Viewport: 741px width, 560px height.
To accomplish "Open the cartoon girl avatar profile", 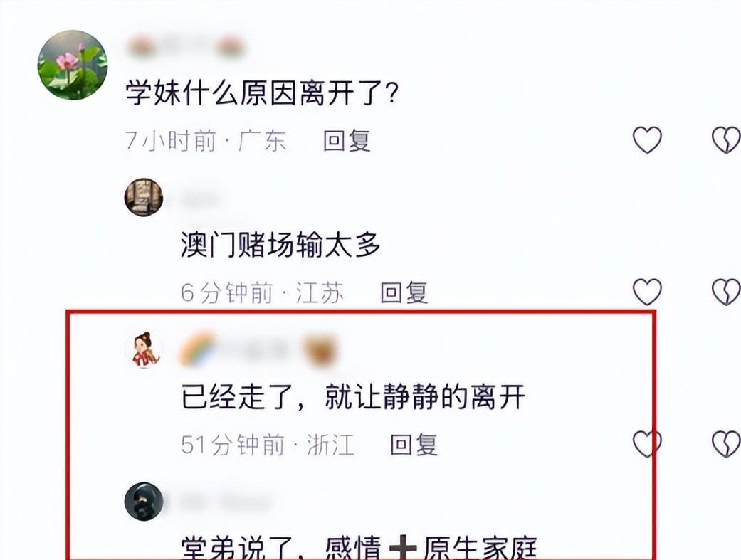I will [x=144, y=349].
